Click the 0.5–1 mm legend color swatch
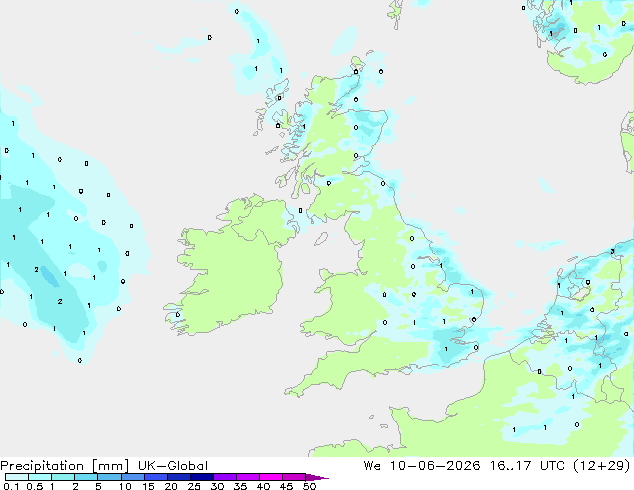Screen dimensions: 634x490 click(40, 477)
